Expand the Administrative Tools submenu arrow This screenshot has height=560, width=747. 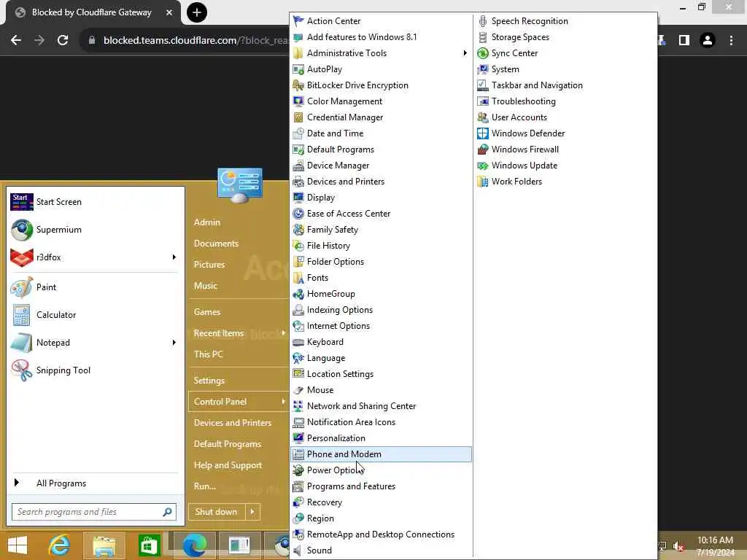465,52
